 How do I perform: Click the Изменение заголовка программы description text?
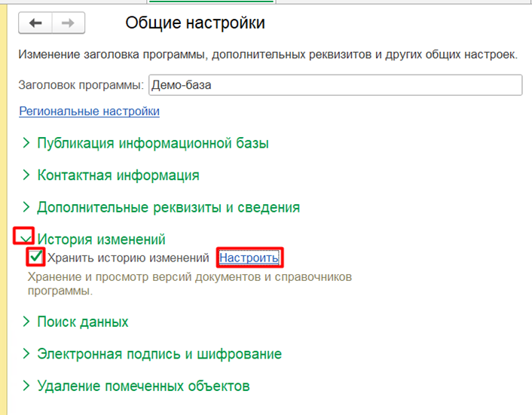(268, 54)
